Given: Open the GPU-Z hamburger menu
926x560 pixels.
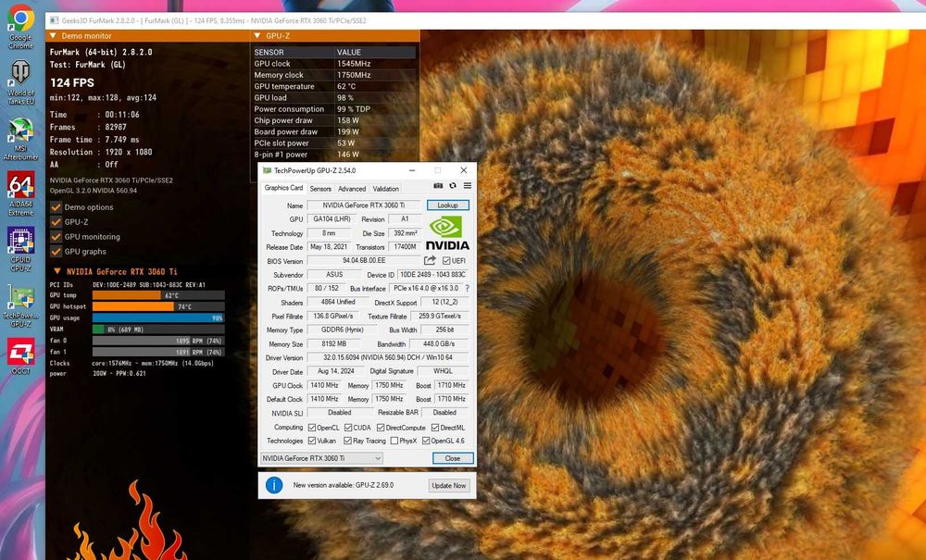Looking at the screenshot, I should pos(467,185).
